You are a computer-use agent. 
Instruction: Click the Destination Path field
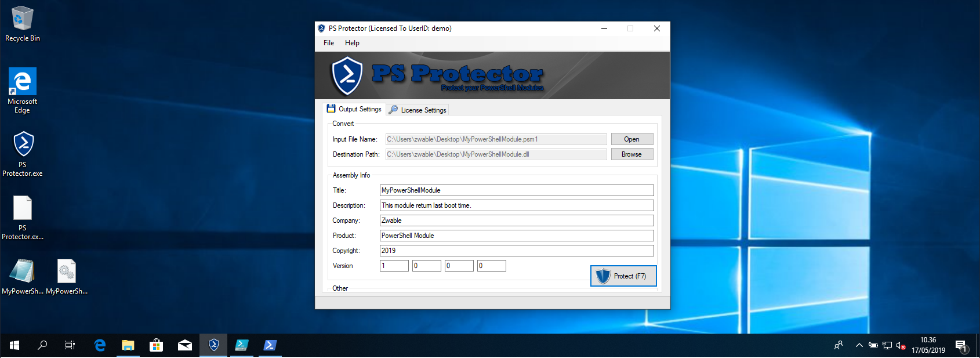pos(496,154)
